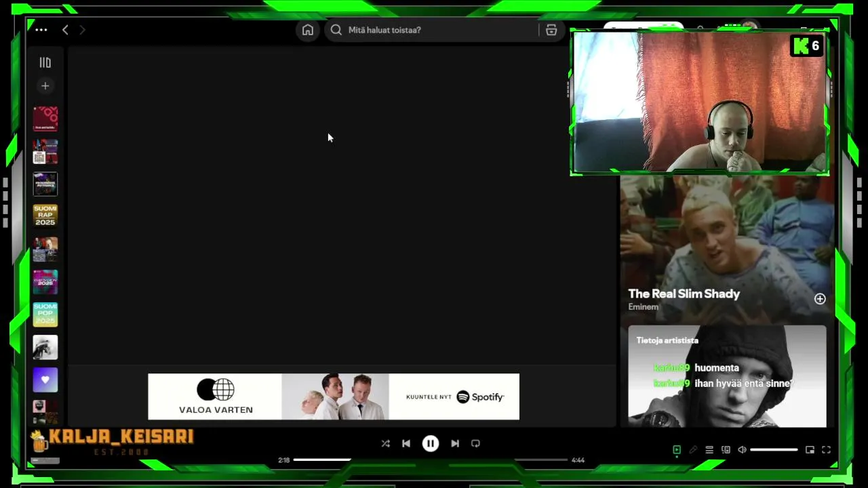
Task: Toggle shuffle playback
Action: pyautogui.click(x=385, y=443)
